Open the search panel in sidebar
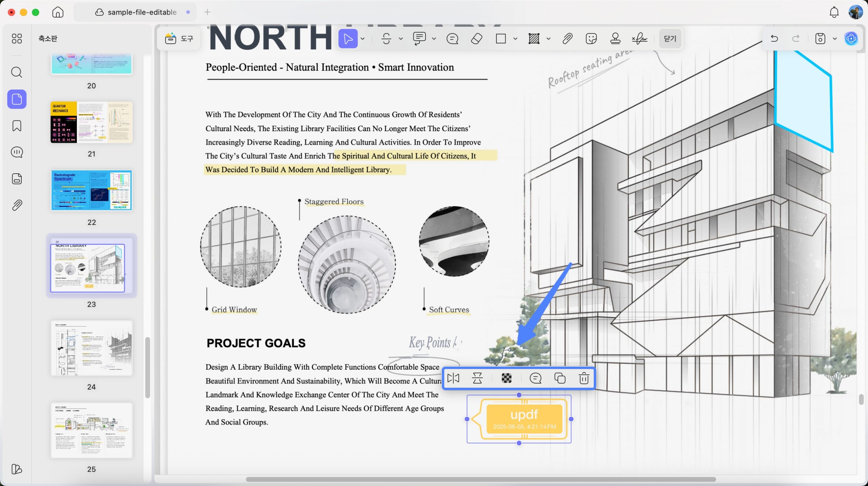868x486 pixels. tap(17, 72)
